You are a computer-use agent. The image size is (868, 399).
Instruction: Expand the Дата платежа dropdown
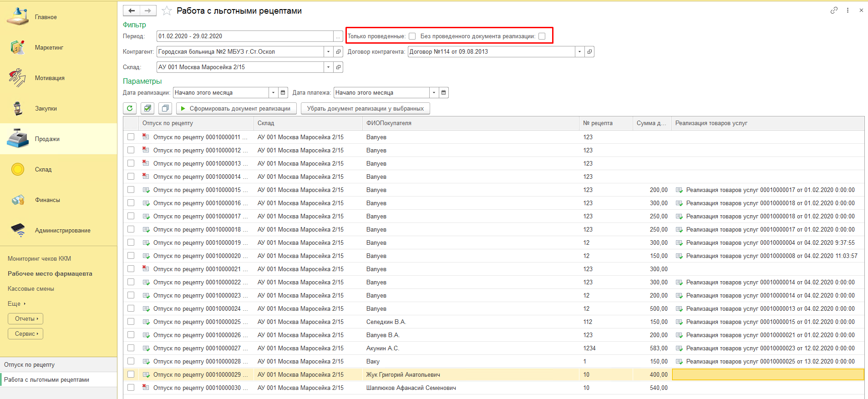(x=434, y=93)
